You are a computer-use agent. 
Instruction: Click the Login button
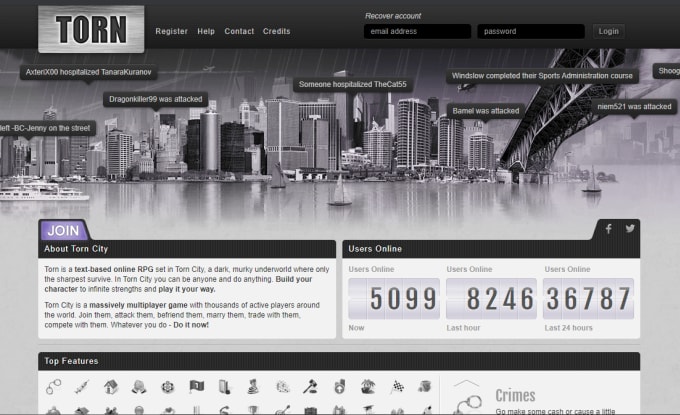[608, 31]
